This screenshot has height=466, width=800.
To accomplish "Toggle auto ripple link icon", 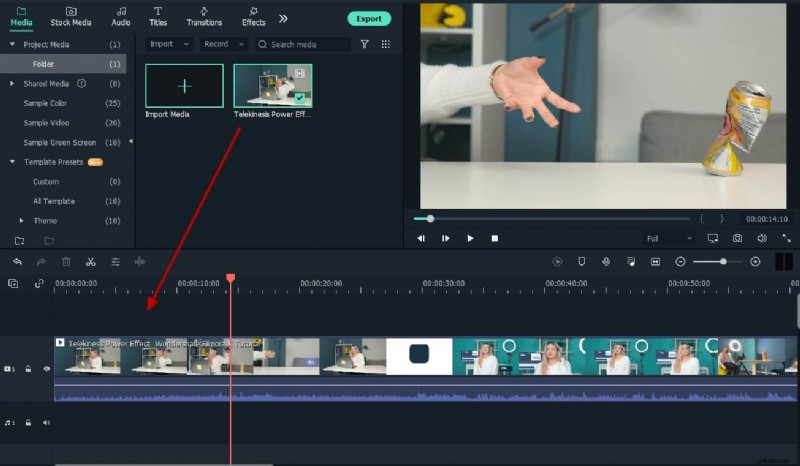I will tap(39, 283).
